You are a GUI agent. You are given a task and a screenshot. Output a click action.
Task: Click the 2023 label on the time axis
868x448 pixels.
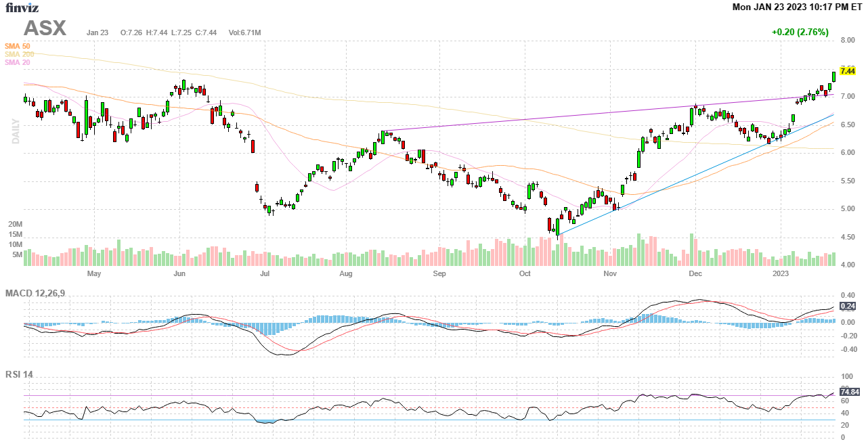point(781,274)
